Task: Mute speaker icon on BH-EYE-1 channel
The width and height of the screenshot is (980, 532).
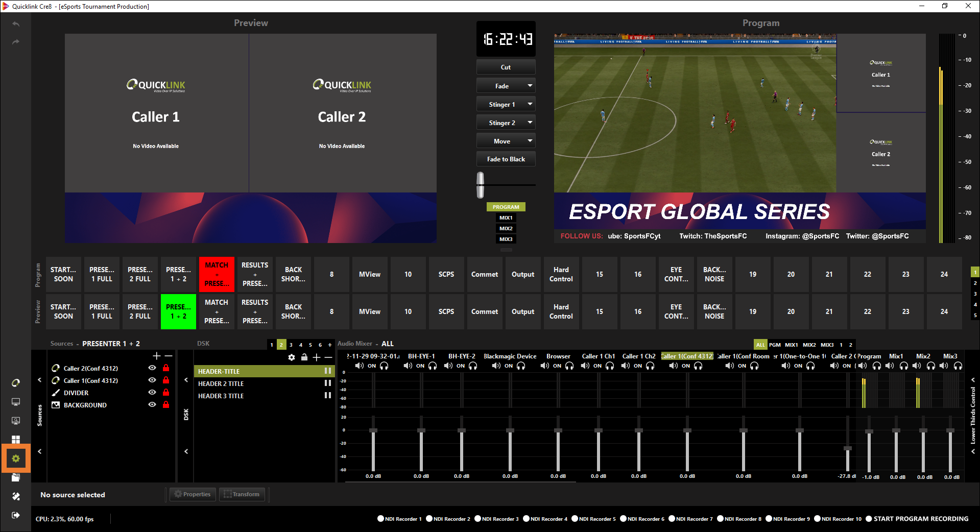Action: tap(408, 366)
